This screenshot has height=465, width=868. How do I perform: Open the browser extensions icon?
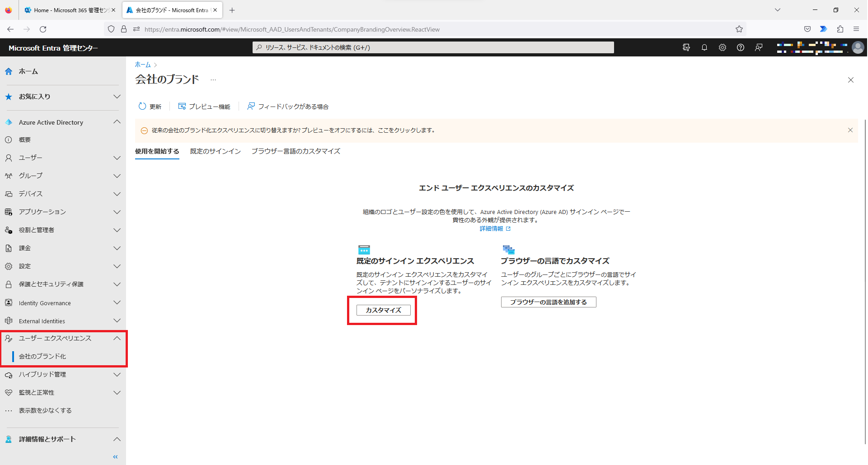click(x=840, y=29)
